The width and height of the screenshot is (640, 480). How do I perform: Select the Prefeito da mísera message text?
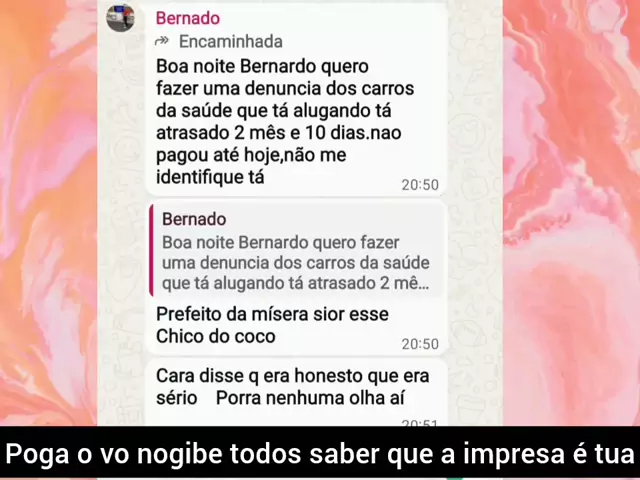[x=272, y=325]
